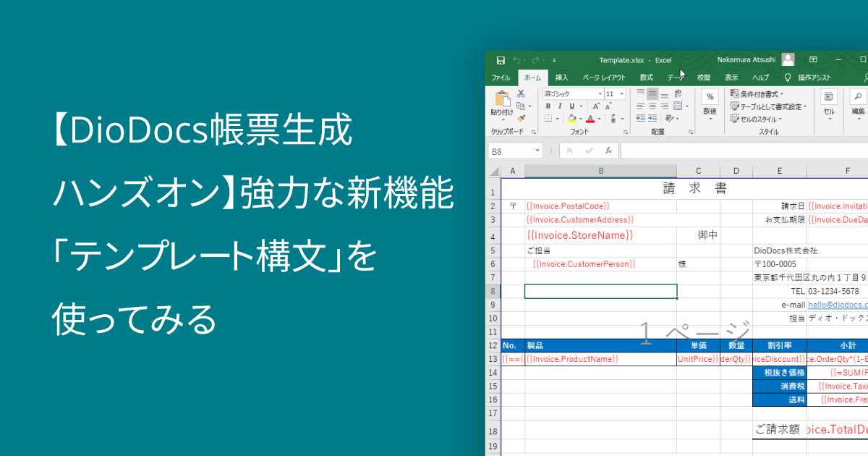
Task: Click the Save icon in quick access toolbar
Action: tap(501, 60)
